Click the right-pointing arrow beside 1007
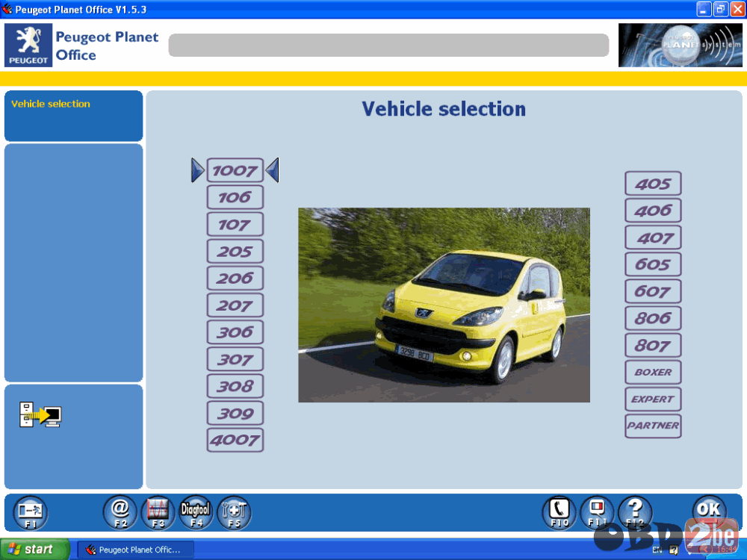Viewport: 747px width, 560px height. pos(197,170)
